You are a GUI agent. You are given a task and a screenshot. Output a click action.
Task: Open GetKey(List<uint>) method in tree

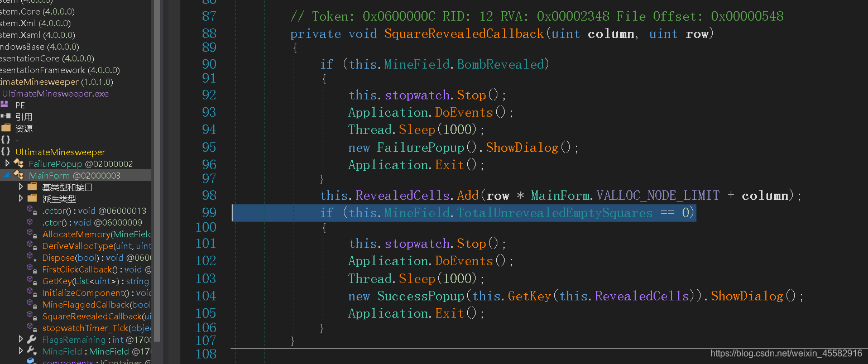[95, 281]
